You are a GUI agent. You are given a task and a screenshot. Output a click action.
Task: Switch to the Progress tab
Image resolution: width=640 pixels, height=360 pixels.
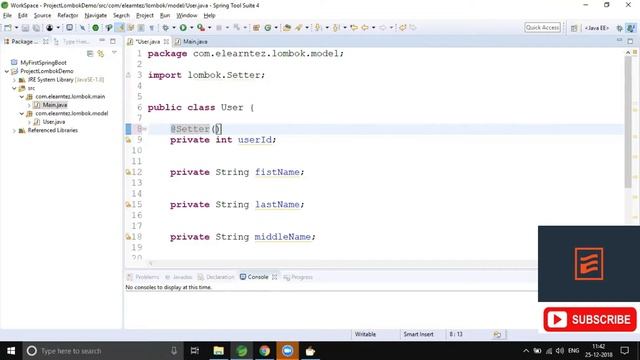coord(298,277)
